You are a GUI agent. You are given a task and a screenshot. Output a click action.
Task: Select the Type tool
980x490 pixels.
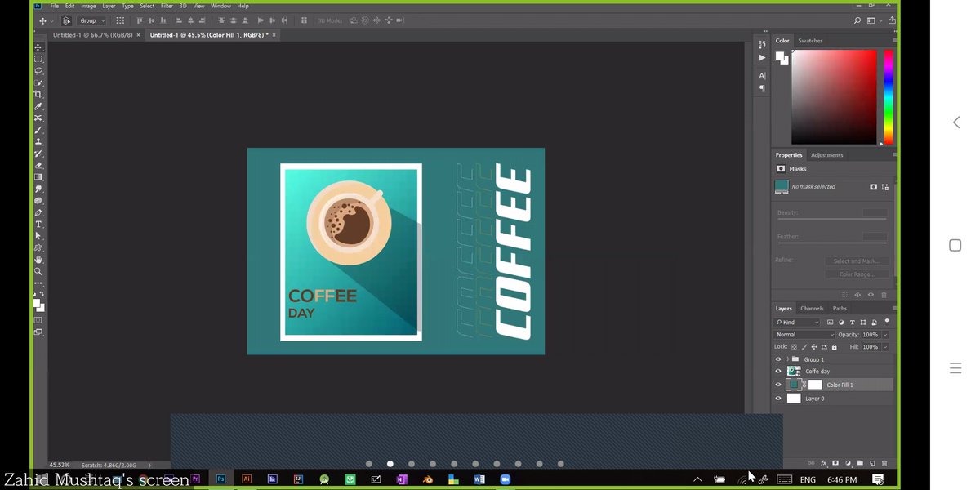click(38, 224)
